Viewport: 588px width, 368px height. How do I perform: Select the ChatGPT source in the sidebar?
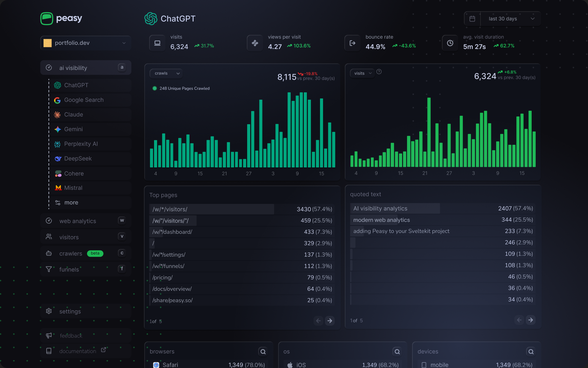coord(76,85)
